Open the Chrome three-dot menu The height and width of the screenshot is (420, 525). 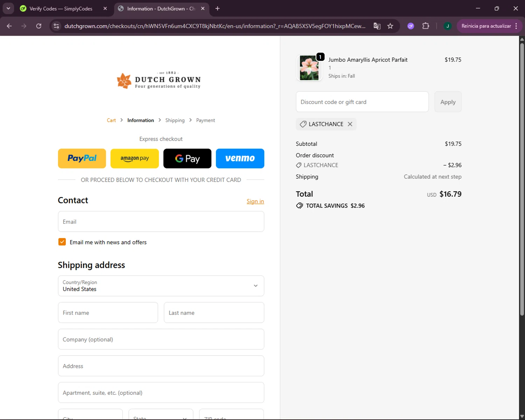[x=516, y=26]
